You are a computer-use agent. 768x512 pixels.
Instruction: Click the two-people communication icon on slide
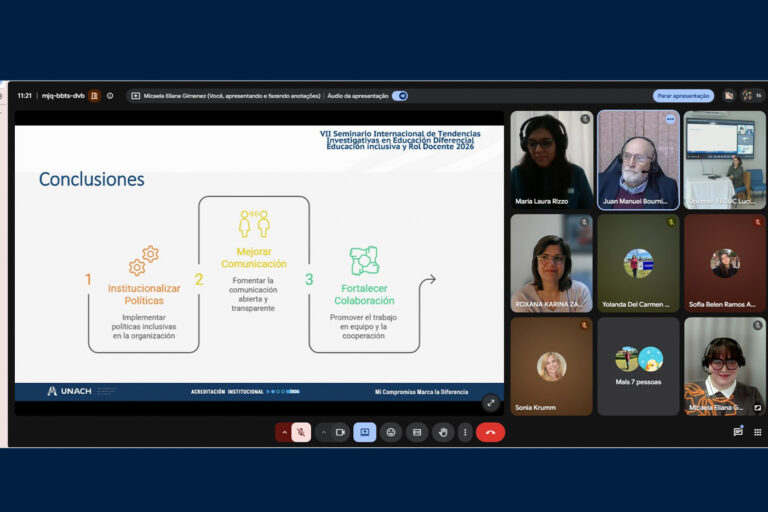coord(254,224)
